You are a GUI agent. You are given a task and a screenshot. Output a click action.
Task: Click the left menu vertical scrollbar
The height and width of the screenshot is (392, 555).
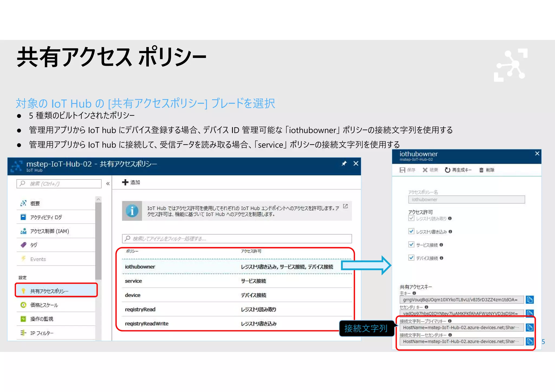(98, 241)
